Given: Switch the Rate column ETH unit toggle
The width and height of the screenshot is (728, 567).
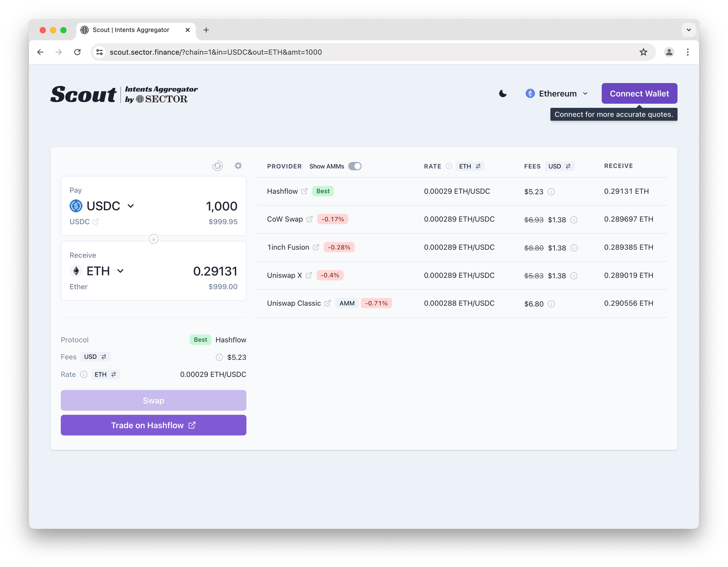Looking at the screenshot, I should coord(470,166).
